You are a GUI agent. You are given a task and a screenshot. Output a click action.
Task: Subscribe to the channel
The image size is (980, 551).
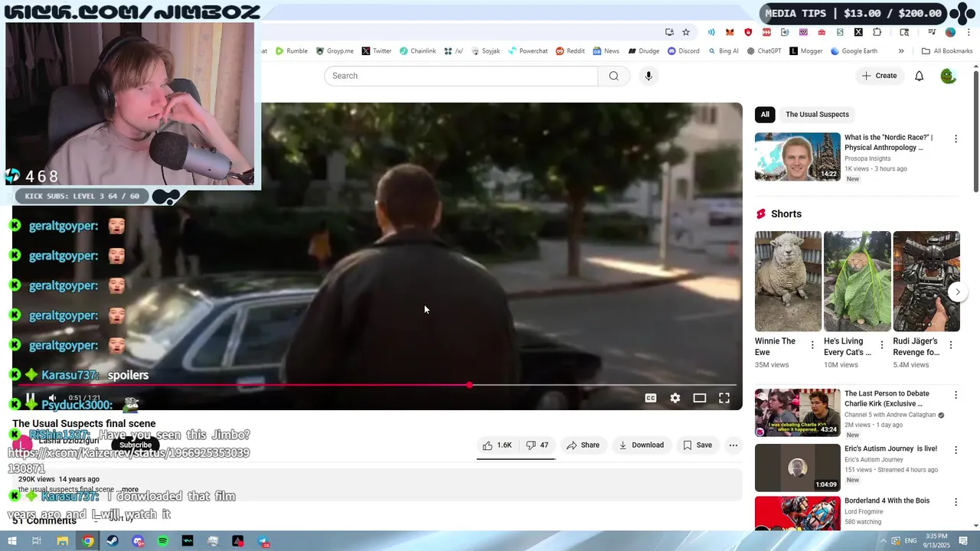(136, 445)
